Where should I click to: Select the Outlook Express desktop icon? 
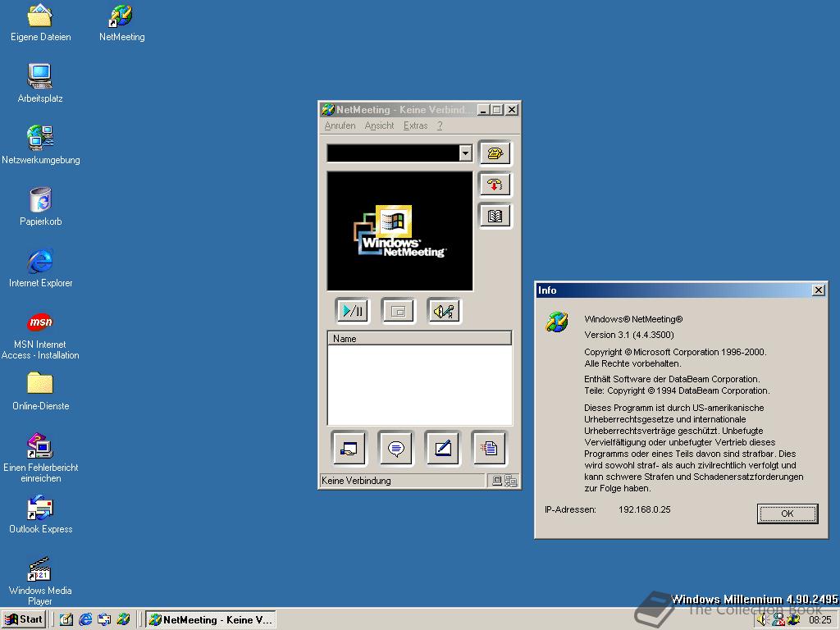(x=40, y=515)
